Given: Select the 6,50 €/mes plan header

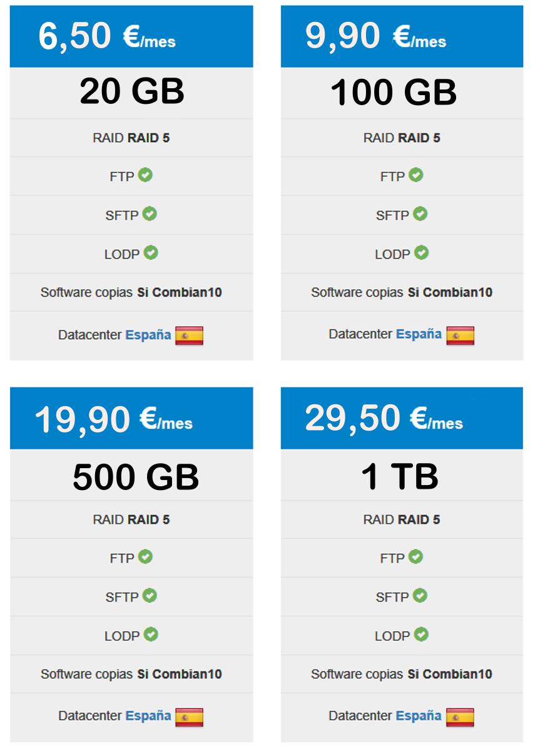Looking at the screenshot, I should (131, 36).
